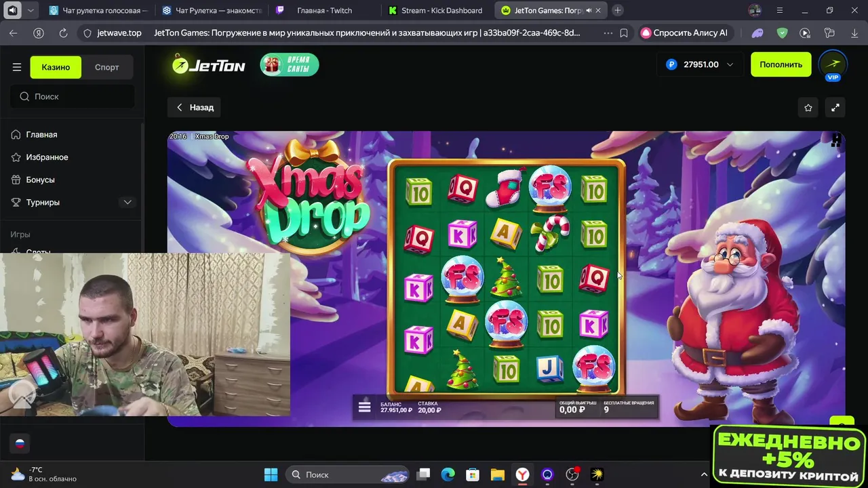
Task: Click the Игры section label
Action: point(20,234)
